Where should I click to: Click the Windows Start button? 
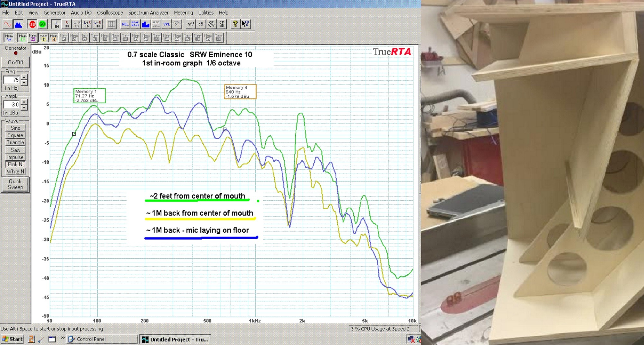[12, 339]
